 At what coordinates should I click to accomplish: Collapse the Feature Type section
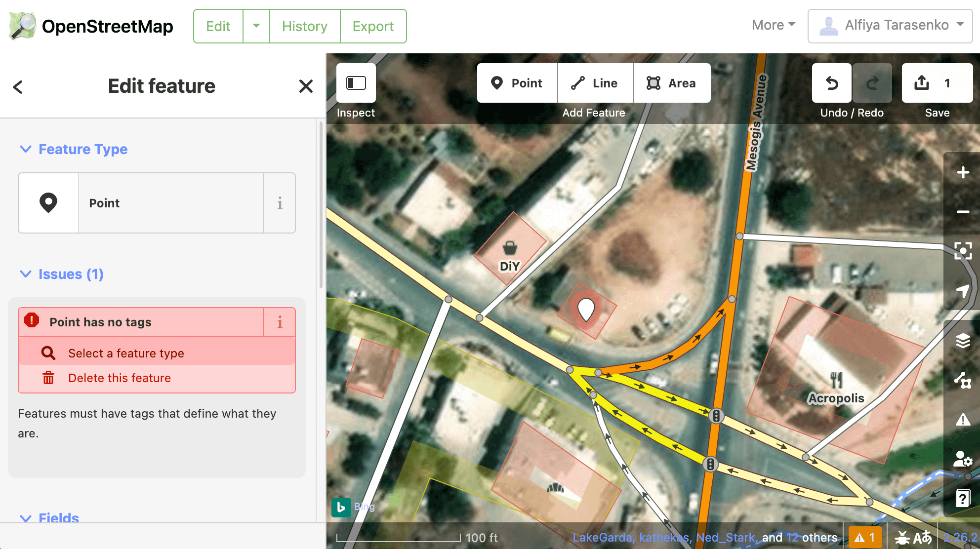coord(73,149)
